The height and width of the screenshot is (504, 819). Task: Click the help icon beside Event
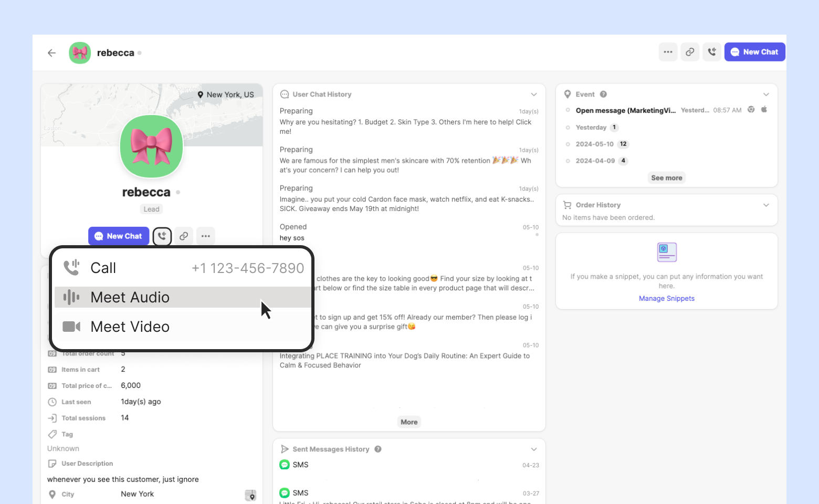click(604, 94)
